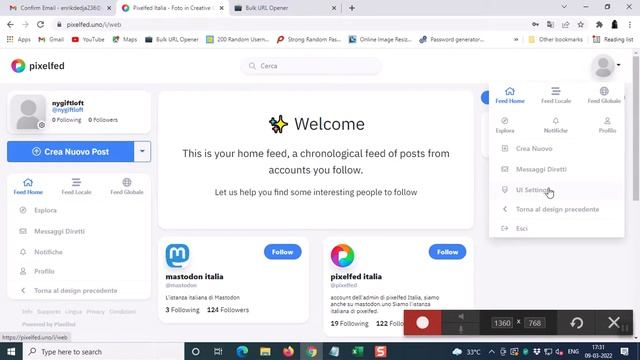Close screen recorder bar
Screen dimensions: 640x360
pyautogui.click(x=614, y=323)
